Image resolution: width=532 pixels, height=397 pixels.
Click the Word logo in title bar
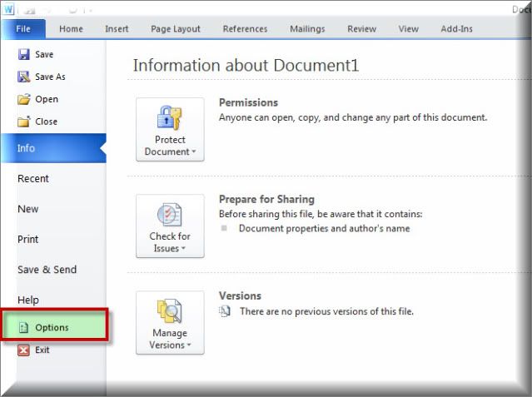(x=8, y=9)
